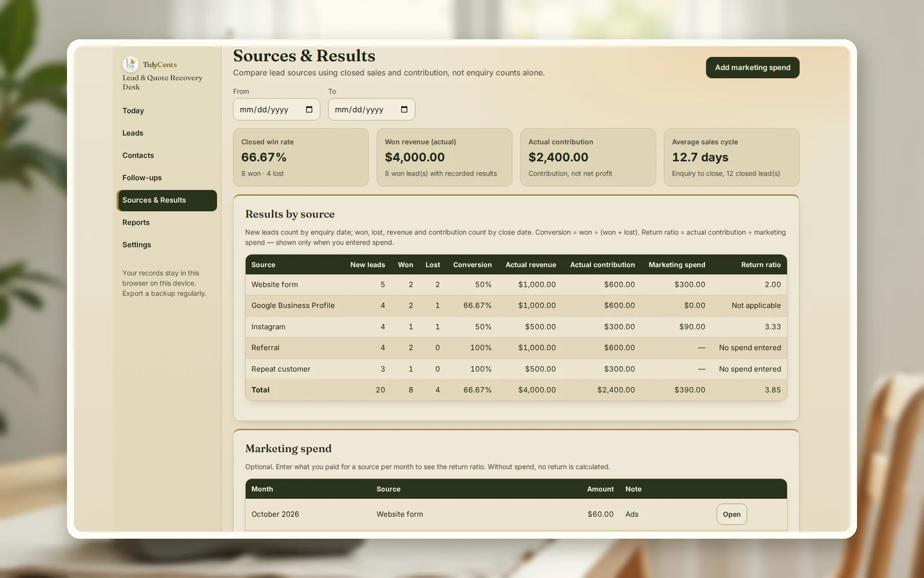Click Month header in spend table
This screenshot has width=924, height=578.
(x=262, y=489)
